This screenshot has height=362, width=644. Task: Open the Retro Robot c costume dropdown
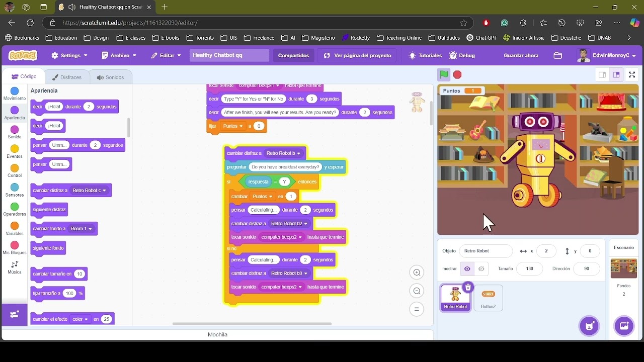pos(89,191)
